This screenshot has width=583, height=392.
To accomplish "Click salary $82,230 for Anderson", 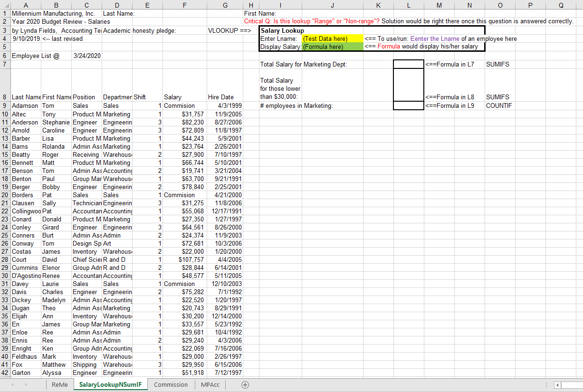I will (184, 122).
